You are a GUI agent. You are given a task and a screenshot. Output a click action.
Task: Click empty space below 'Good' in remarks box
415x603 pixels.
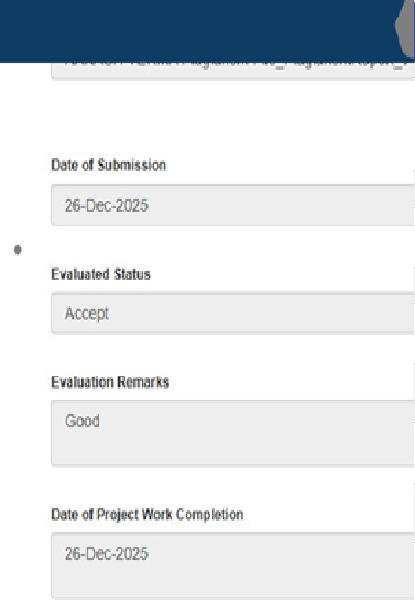(233, 448)
